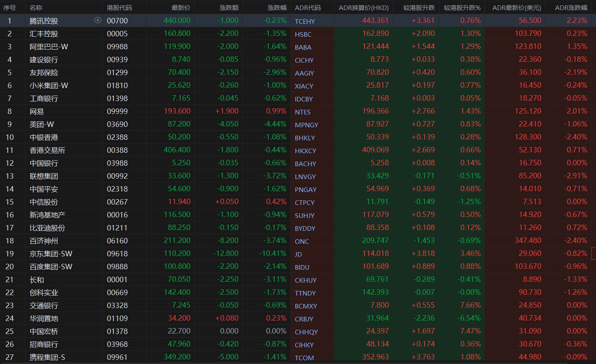The width and height of the screenshot is (596, 364).
Task: Sort by the ADR换算价(HKD) column header
Action: (364, 8)
